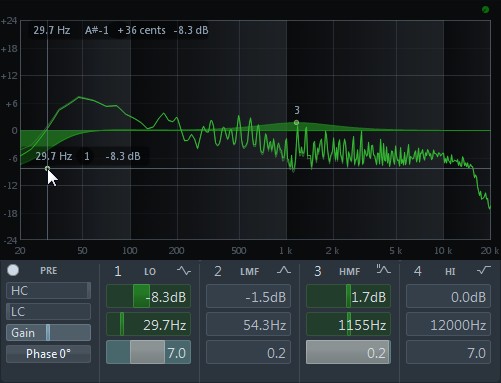
Task: Click the HC high-cut slider
Action: [48, 290]
